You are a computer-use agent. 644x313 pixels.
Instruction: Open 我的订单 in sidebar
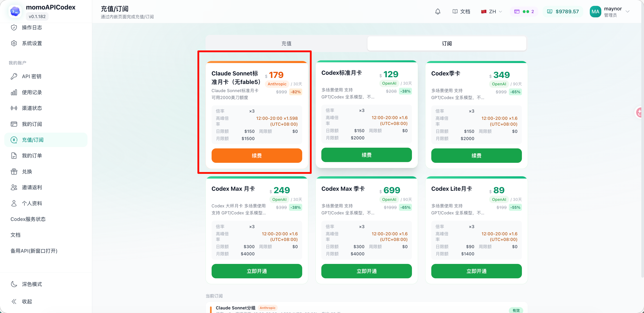(x=46, y=156)
